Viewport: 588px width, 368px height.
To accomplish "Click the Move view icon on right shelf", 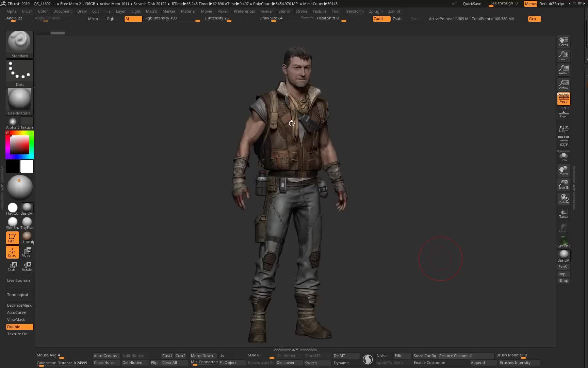I will [x=563, y=170].
